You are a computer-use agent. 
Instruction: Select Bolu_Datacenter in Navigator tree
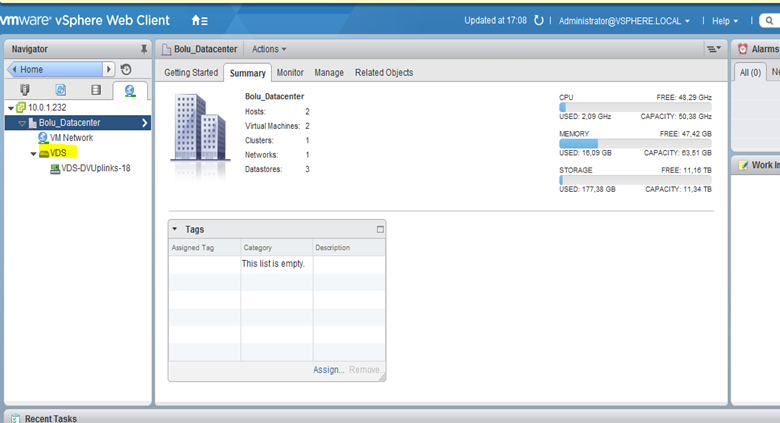pos(70,123)
